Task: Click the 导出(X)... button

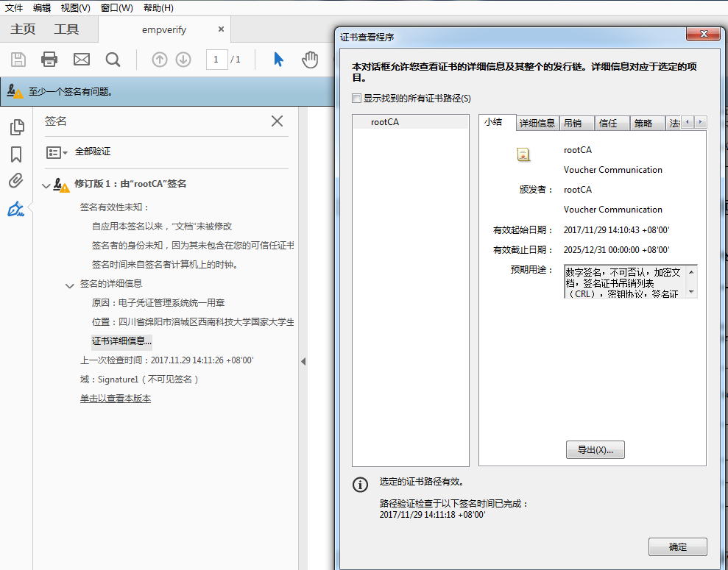Action: 595,450
